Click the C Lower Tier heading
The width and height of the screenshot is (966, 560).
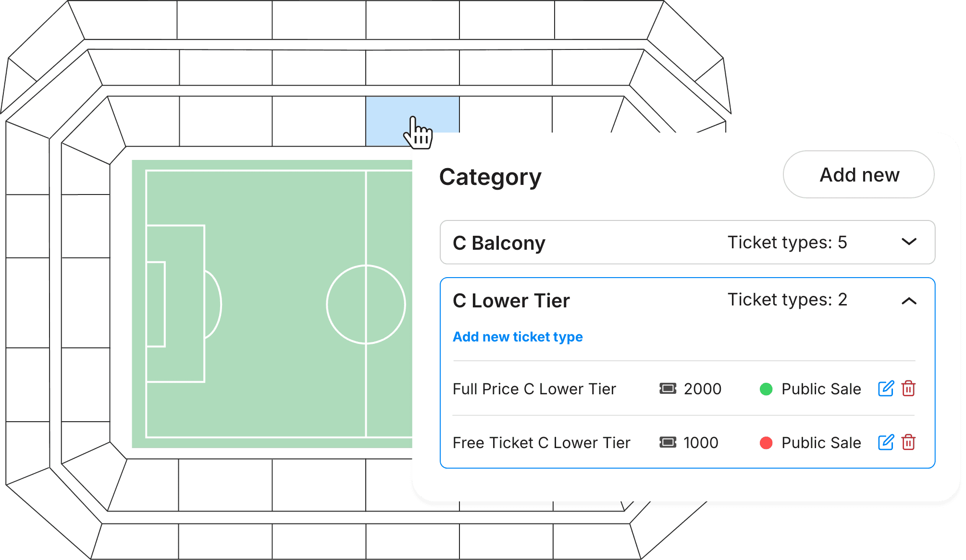511,301
